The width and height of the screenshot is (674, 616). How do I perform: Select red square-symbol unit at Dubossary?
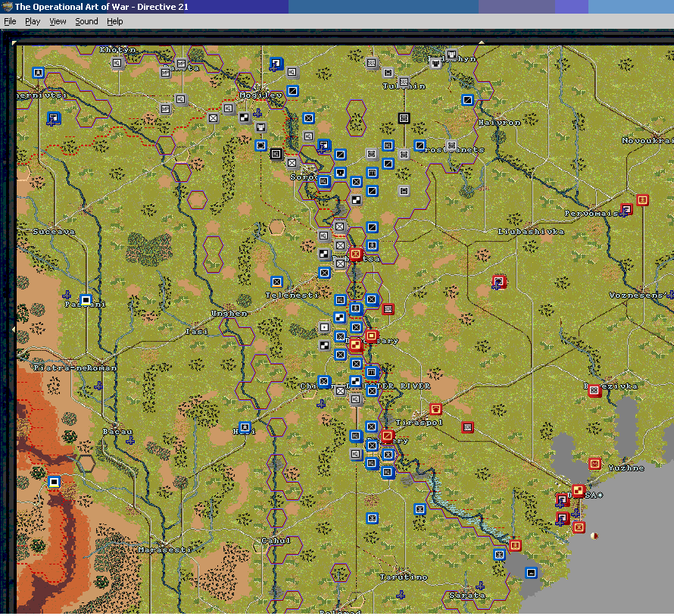[x=372, y=336]
